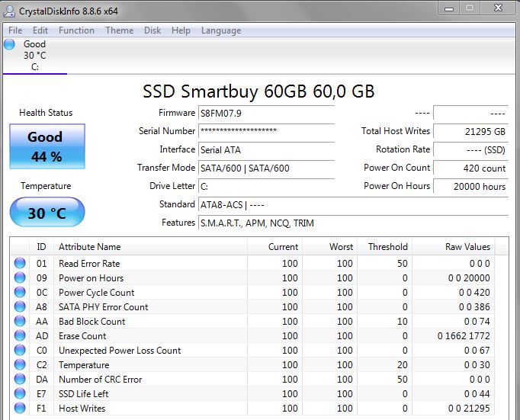Select the Number of CRC Error attribute name
This screenshot has height=420, width=520.
101,380
